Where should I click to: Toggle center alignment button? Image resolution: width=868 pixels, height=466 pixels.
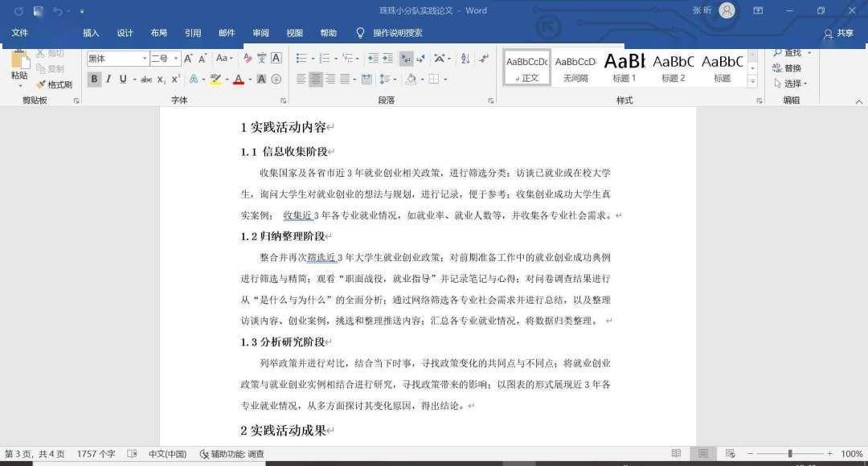(x=316, y=80)
